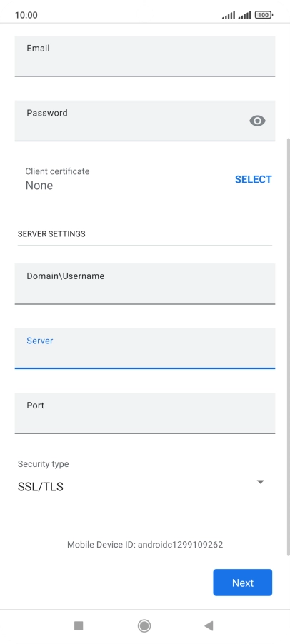Screen dimensions: 290x644
Task: Tap the Android back navigation triangle
Action: click(x=209, y=625)
